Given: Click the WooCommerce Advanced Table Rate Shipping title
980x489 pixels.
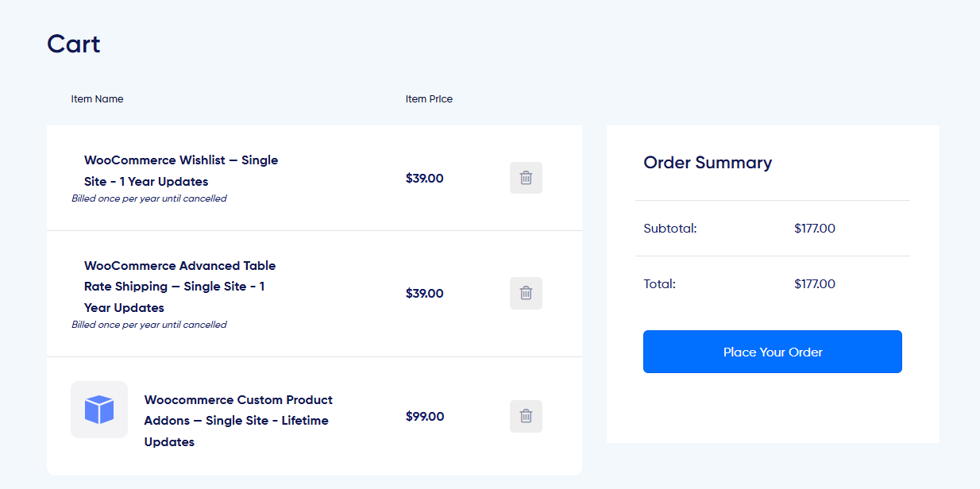Looking at the screenshot, I should click(x=179, y=286).
